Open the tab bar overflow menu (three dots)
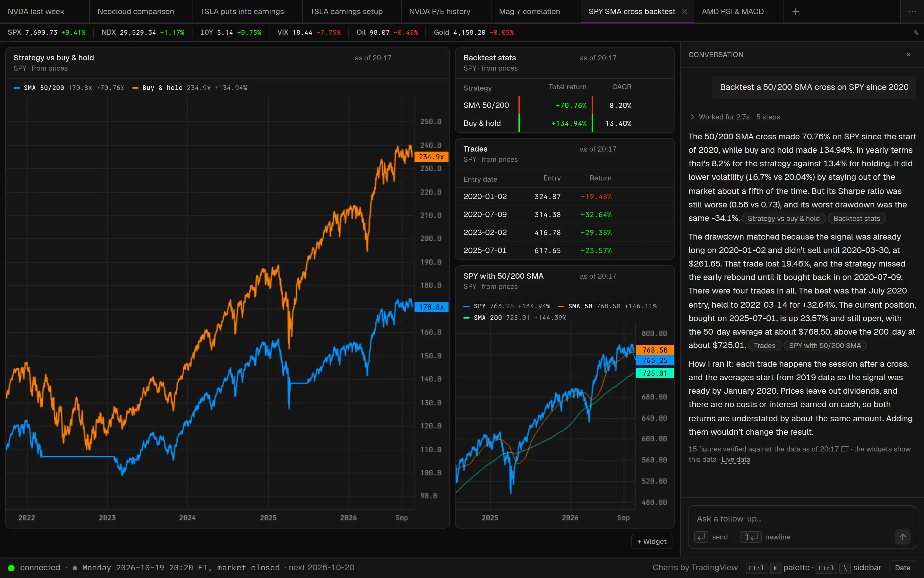The width and height of the screenshot is (924, 578). (912, 12)
